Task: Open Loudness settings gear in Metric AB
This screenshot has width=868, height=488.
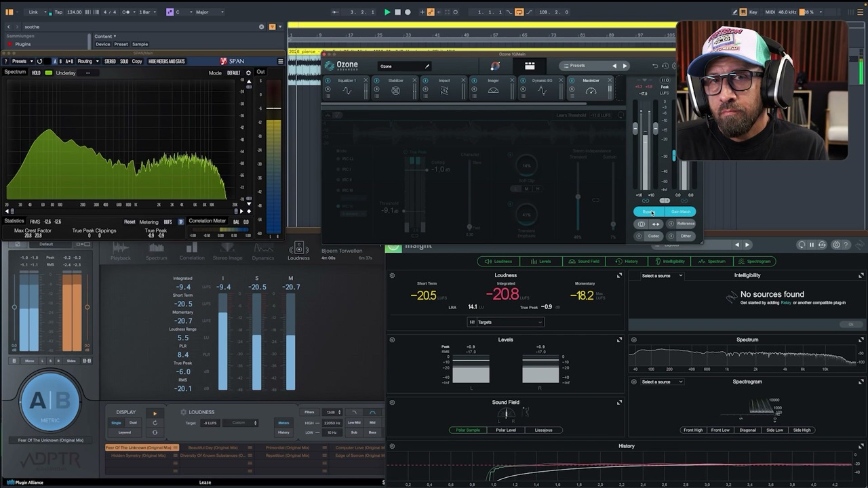Action: [183, 412]
